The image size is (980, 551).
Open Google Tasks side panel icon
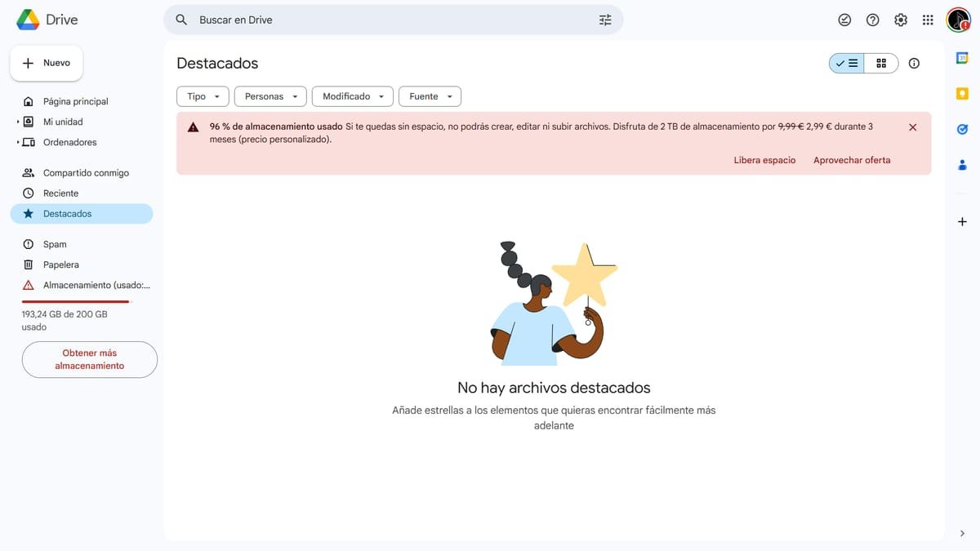tap(962, 129)
